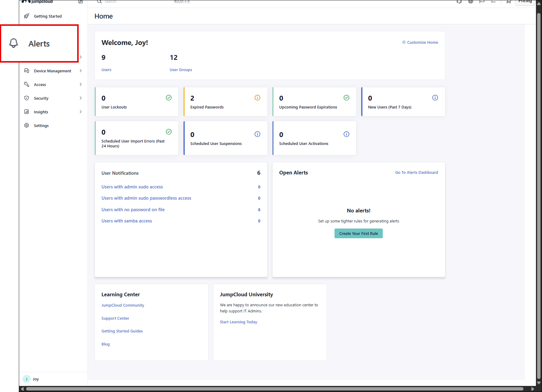The height and width of the screenshot is (392, 542).
Task: Expand the Access submenu chevron
Action: pos(81,84)
